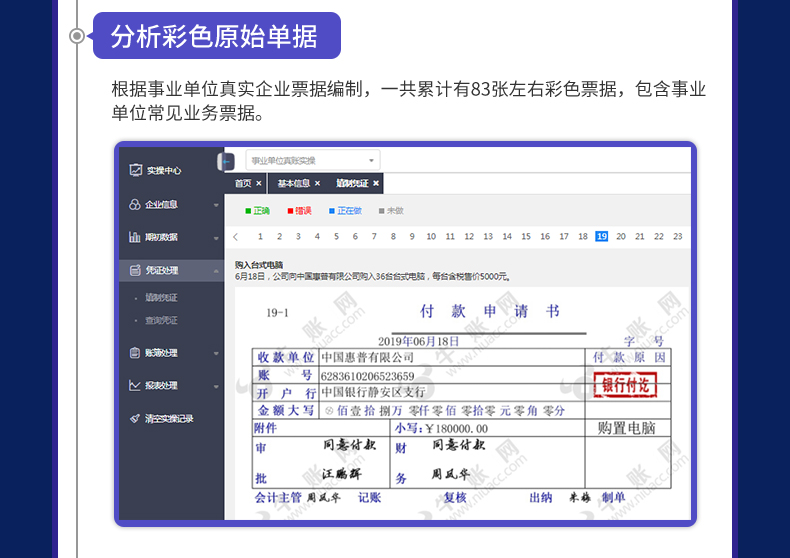The height and width of the screenshot is (558, 790).
Task: Expand the 报表处理 menu arrow
Action: [x=216, y=386]
